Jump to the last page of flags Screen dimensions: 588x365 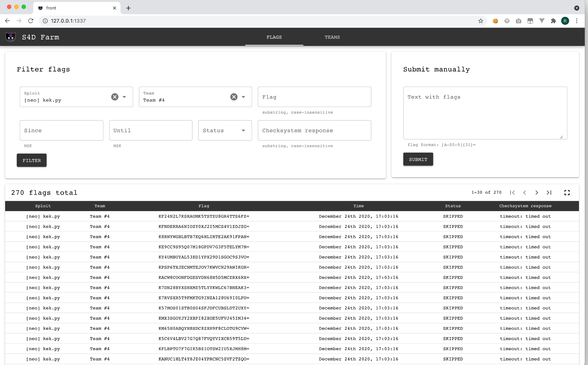tap(549, 193)
